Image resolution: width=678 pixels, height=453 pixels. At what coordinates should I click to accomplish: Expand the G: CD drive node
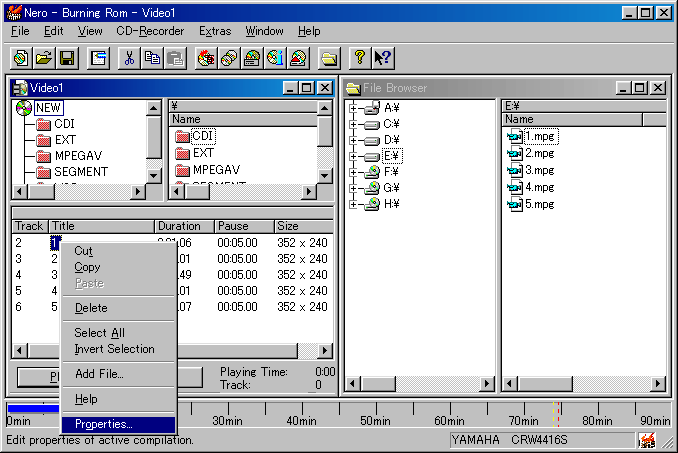353,188
